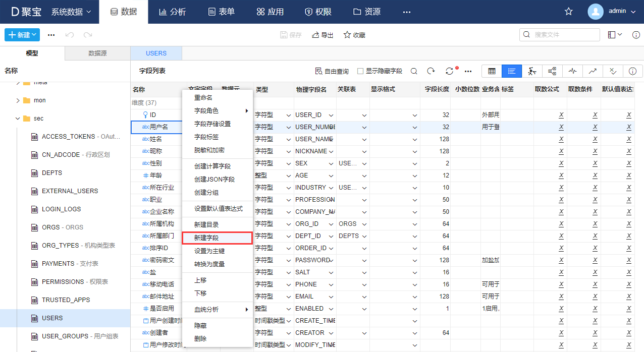The width and height of the screenshot is (644, 352).
Task: Open the hierarchy diagram view icon
Action: point(552,71)
